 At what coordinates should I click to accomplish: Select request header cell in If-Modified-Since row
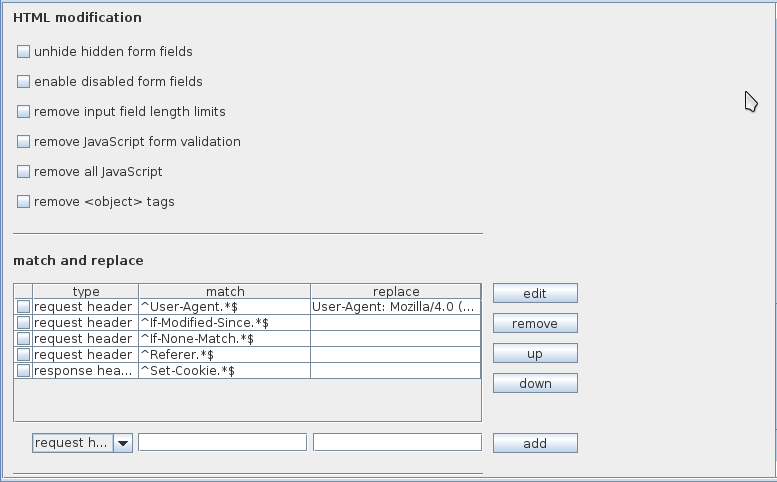[x=85, y=322]
